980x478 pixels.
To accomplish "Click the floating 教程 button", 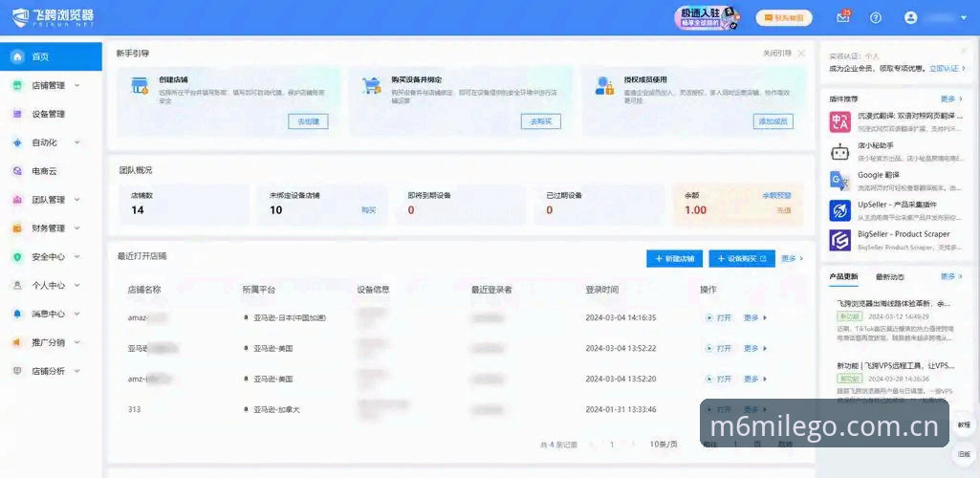I will point(965,424).
